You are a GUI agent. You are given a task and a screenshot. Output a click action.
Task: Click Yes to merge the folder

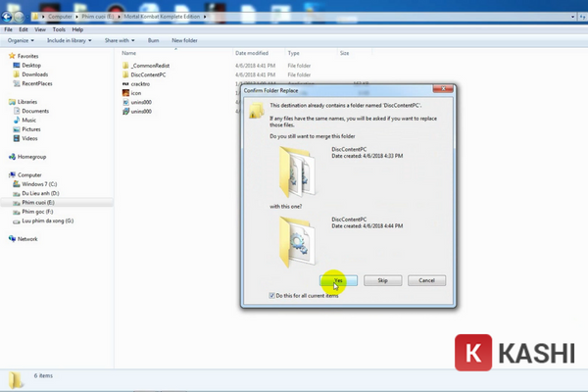pyautogui.click(x=338, y=280)
